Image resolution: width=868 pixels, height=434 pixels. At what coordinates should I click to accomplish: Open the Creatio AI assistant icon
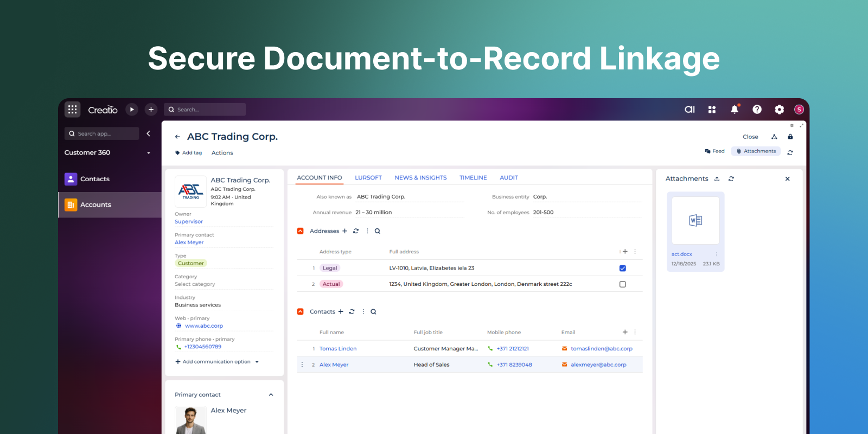point(690,110)
